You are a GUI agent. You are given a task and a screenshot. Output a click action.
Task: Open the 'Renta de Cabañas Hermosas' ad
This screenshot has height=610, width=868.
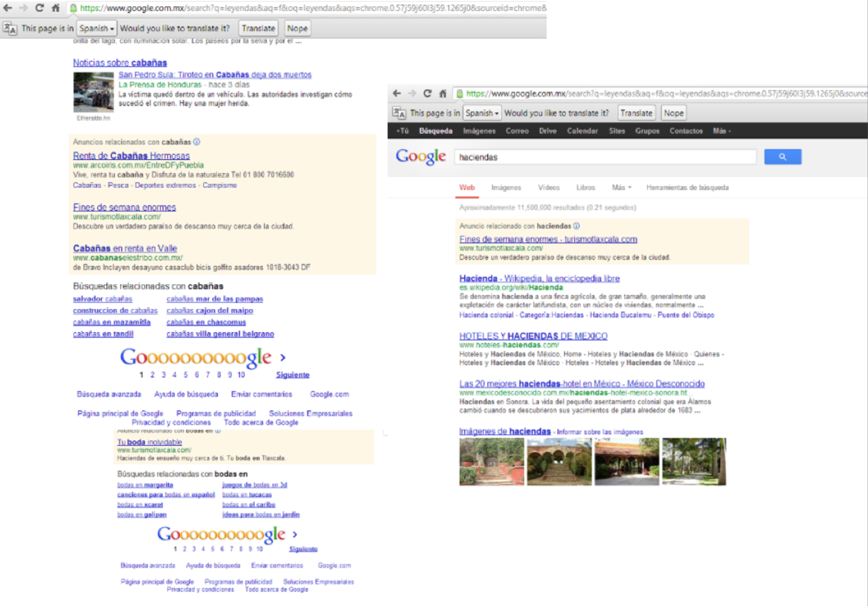pyautogui.click(x=131, y=156)
